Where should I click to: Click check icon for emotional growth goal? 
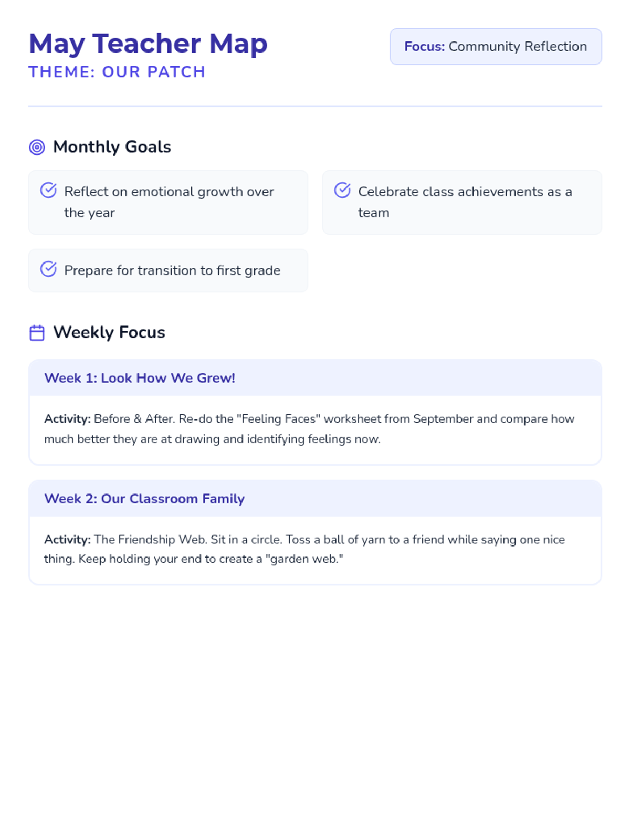[x=48, y=190]
